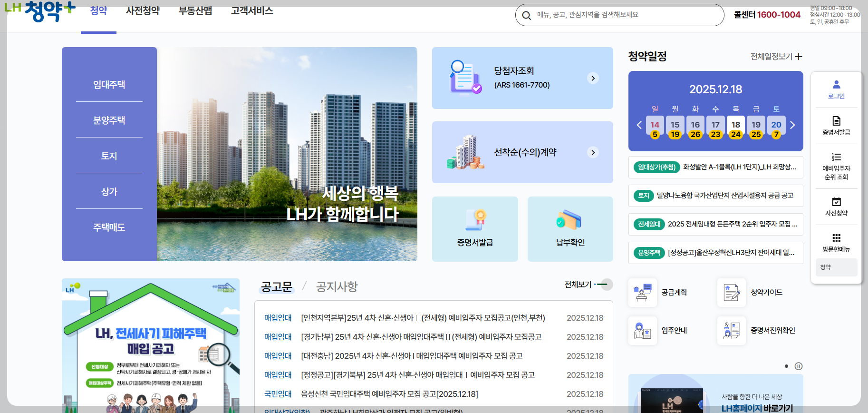868x413 pixels.
Task: Open 경기남부 25년 4차 매입임대주택 notice
Action: click(x=421, y=337)
